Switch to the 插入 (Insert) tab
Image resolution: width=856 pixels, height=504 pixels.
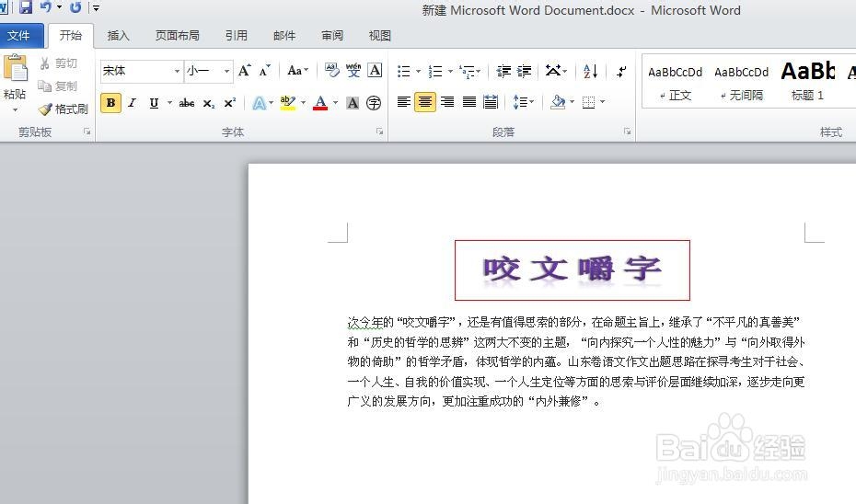click(x=119, y=36)
